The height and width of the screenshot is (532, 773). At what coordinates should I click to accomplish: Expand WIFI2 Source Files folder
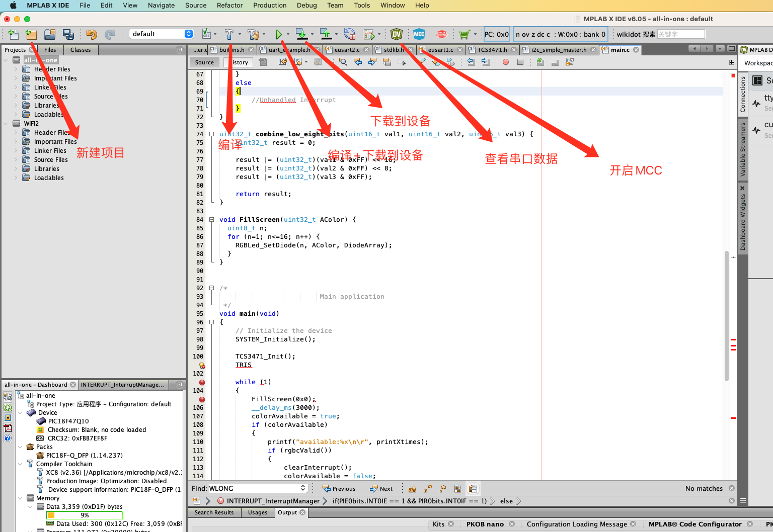coord(16,159)
